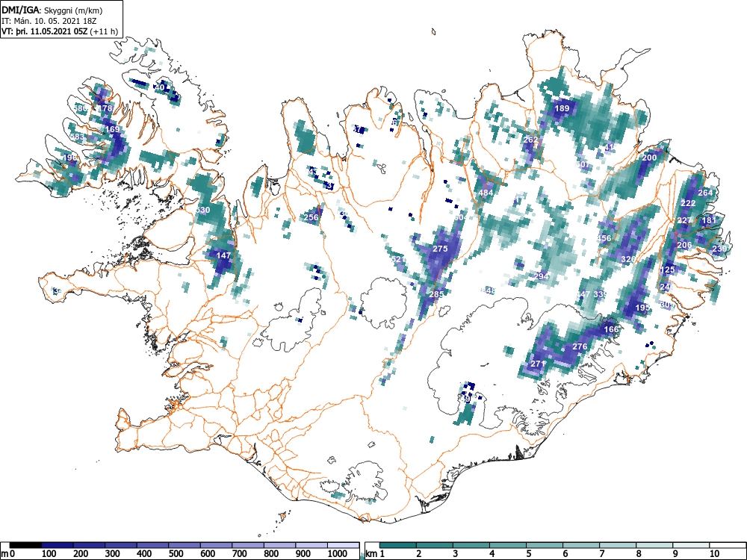Select the map value 294
This screenshot has width=747, height=560.
pyautogui.click(x=541, y=276)
